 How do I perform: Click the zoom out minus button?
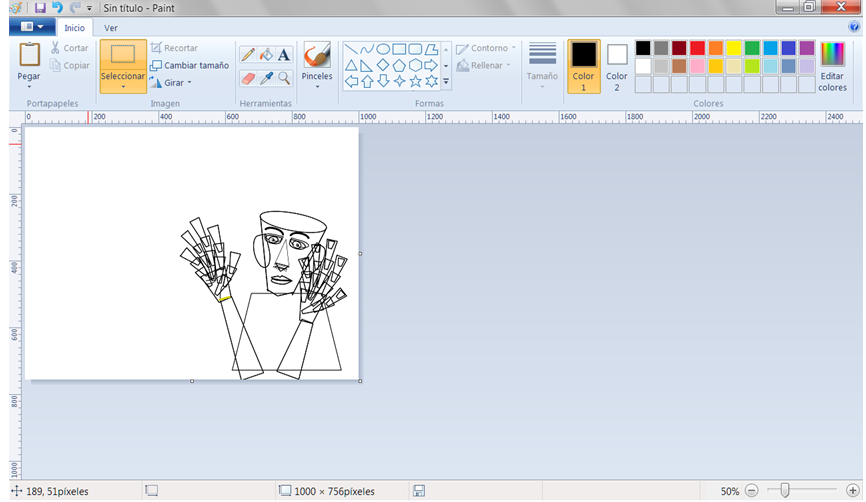click(x=751, y=490)
